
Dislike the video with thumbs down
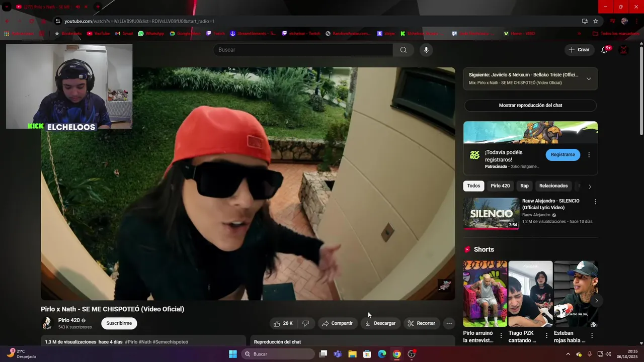point(305,323)
